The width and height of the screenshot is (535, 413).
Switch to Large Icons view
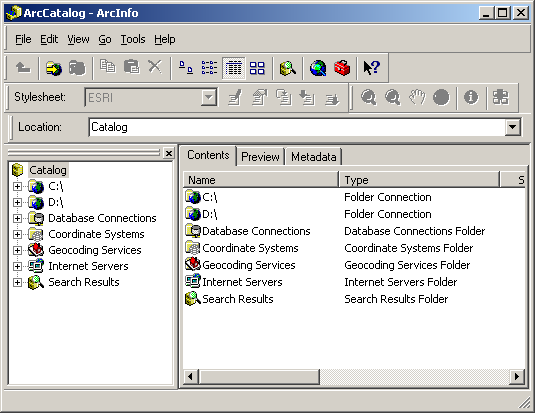[x=186, y=68]
